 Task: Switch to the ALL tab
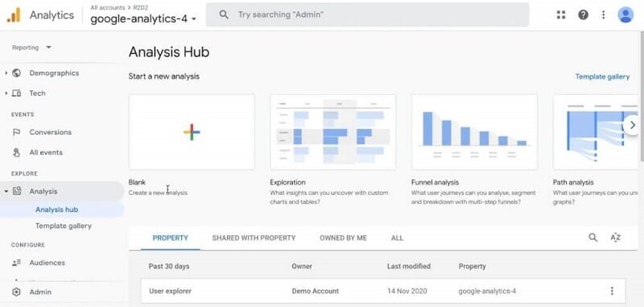397,238
